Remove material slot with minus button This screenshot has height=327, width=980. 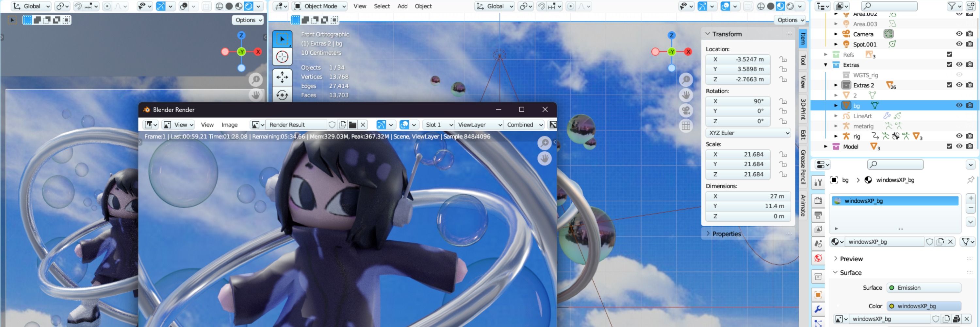[x=971, y=208]
